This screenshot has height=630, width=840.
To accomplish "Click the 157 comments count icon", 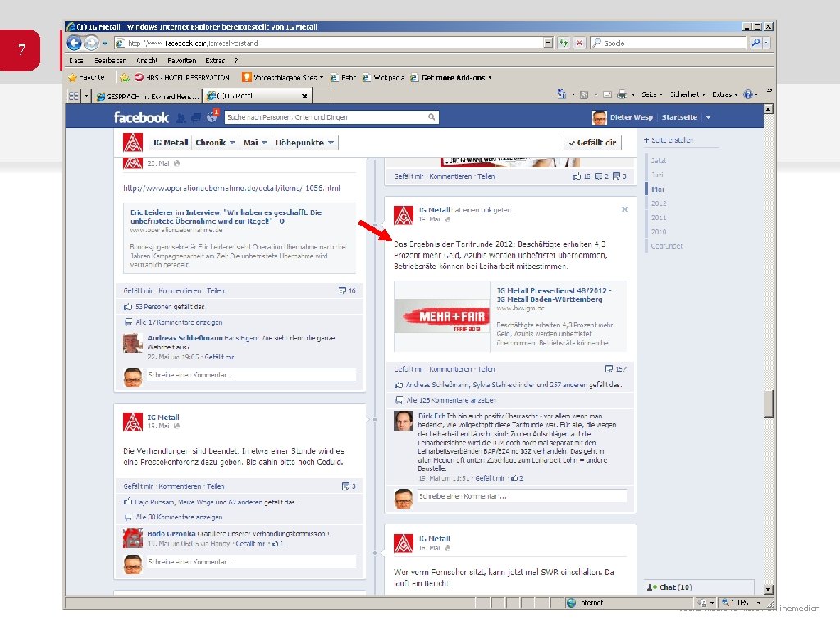I will tap(609, 368).
